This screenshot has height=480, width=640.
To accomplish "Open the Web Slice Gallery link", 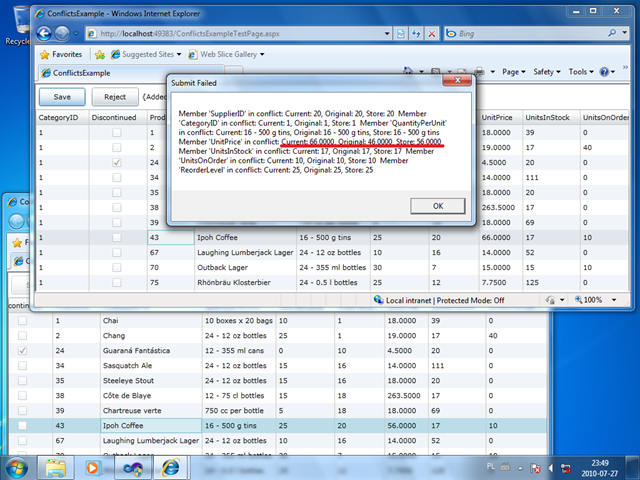I will click(226, 54).
